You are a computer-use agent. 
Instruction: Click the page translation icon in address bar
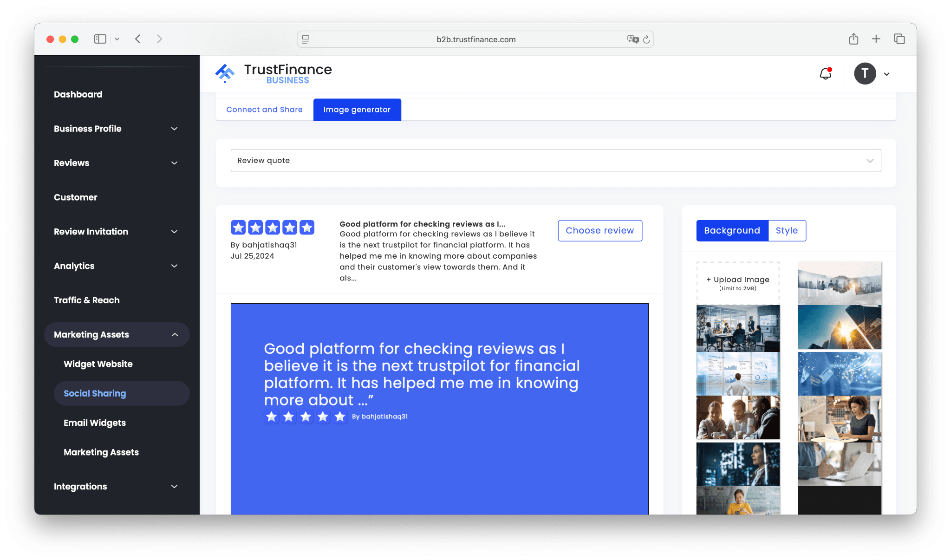(632, 39)
